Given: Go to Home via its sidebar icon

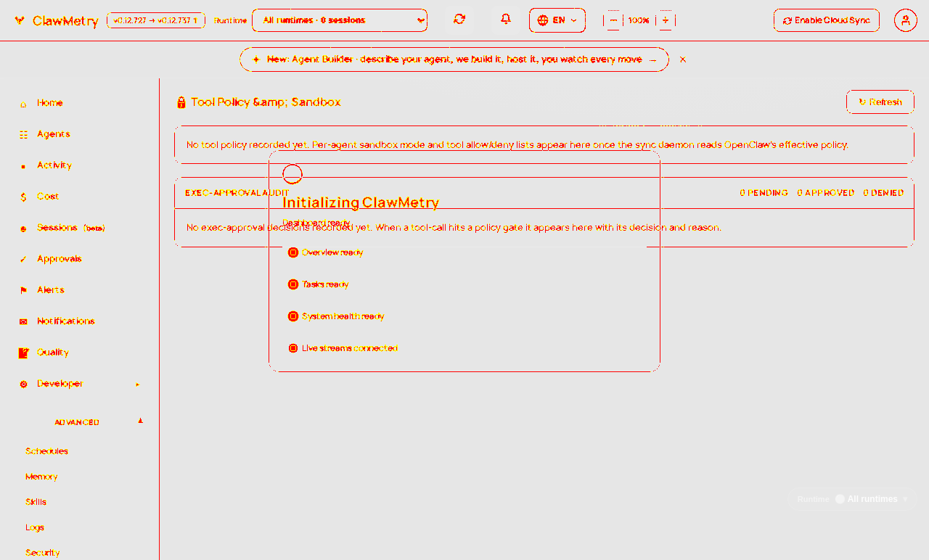Looking at the screenshot, I should click(x=23, y=104).
